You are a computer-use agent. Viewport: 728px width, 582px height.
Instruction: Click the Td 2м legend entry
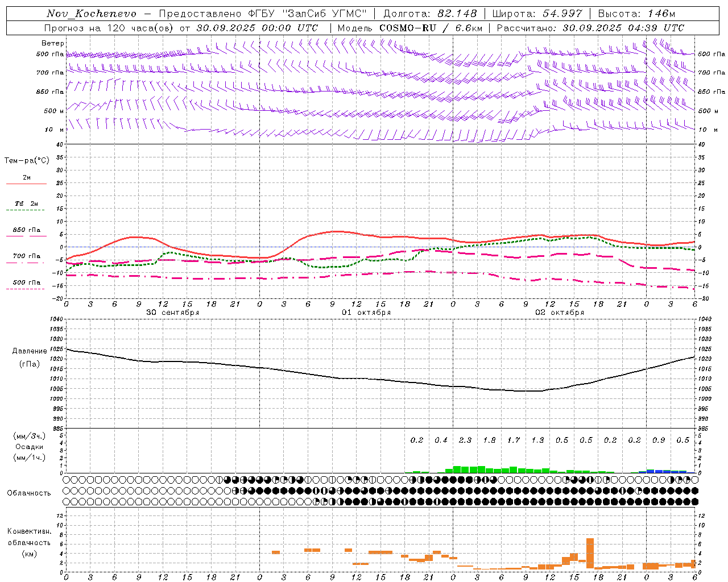click(x=26, y=203)
